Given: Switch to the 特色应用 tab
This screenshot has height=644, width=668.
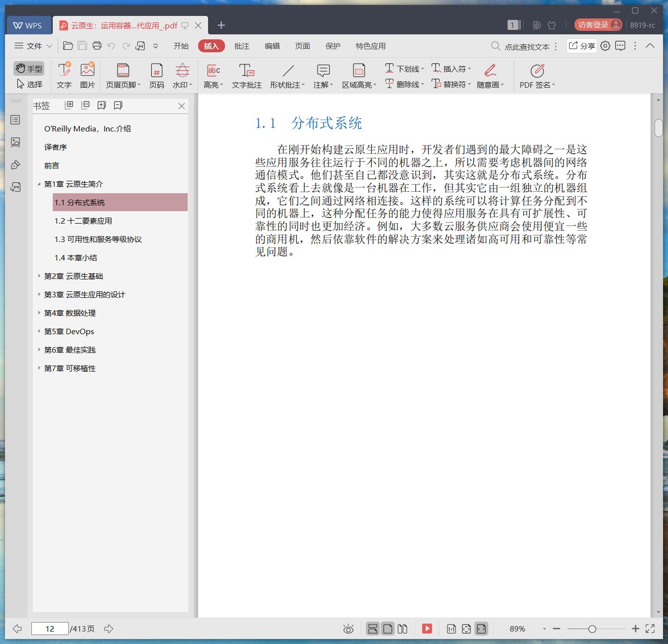Looking at the screenshot, I should (x=371, y=46).
